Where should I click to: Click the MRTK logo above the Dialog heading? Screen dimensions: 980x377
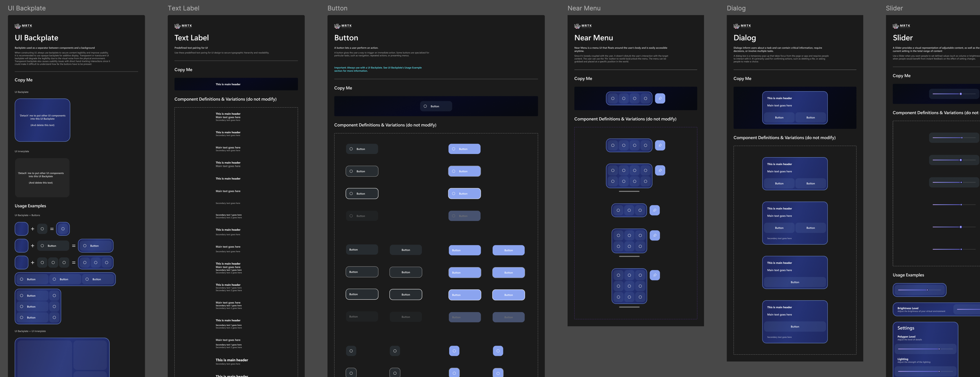point(742,26)
